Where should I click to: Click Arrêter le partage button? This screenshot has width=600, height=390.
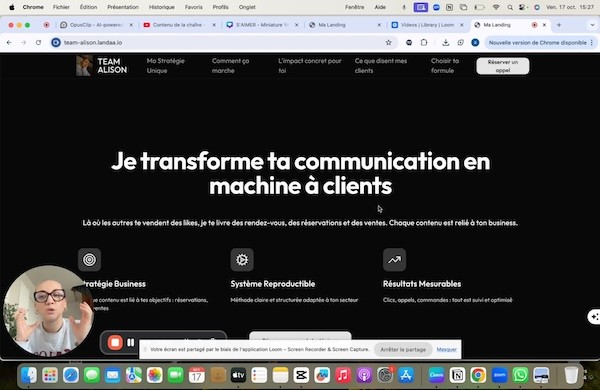pyautogui.click(x=403, y=349)
